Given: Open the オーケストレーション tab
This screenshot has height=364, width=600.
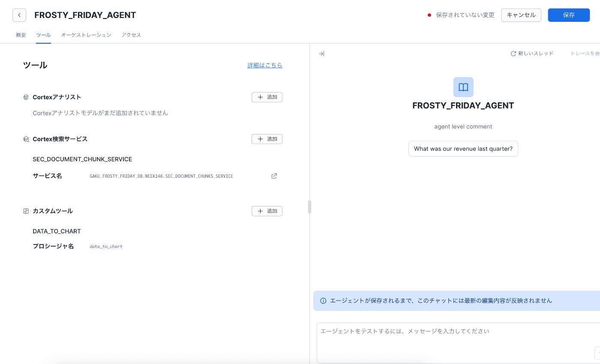Looking at the screenshot, I should tap(86, 35).
